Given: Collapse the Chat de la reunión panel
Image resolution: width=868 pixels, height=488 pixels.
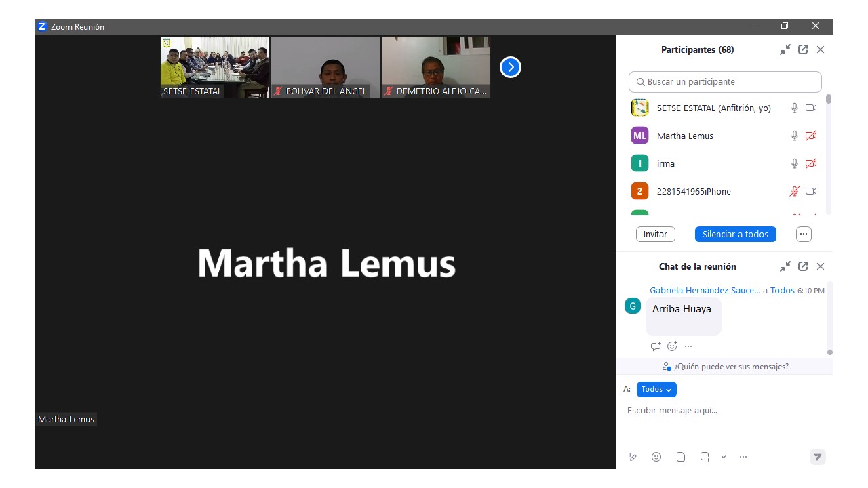Looking at the screenshot, I should tap(785, 266).
